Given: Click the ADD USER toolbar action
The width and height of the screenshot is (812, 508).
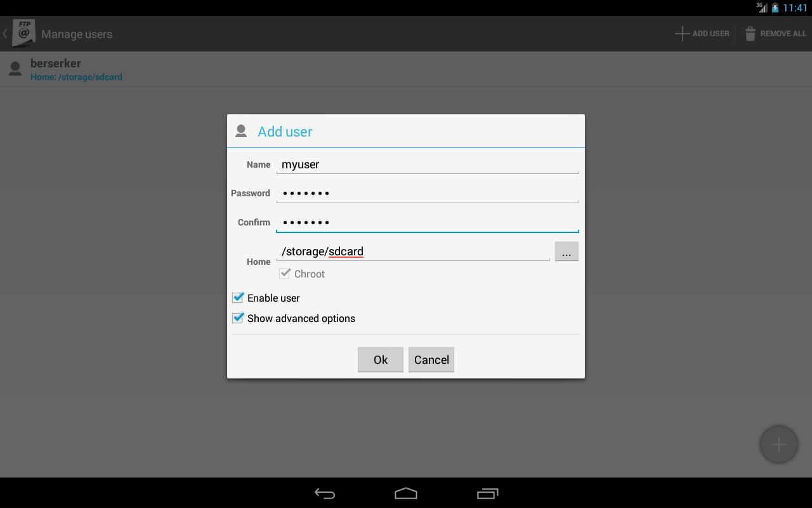Looking at the screenshot, I should pyautogui.click(x=702, y=34).
